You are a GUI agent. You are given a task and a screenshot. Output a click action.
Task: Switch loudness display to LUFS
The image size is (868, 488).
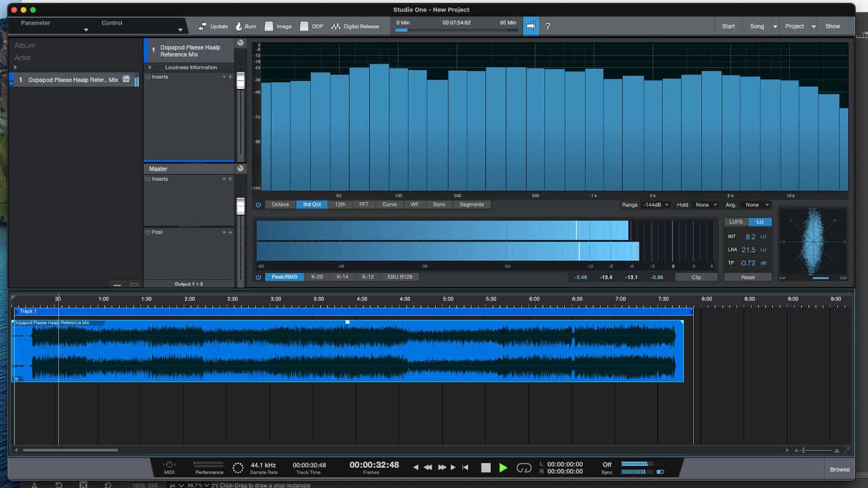736,222
